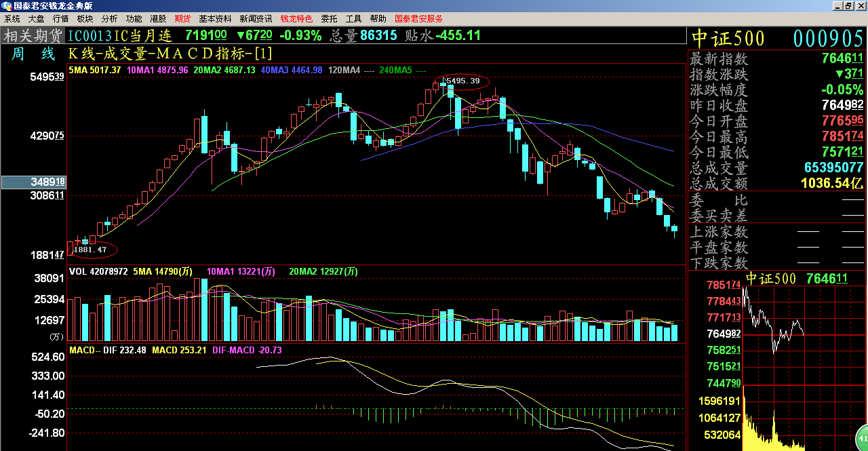Open the 大盘 menu
This screenshot has width=868, height=451.
click(36, 19)
